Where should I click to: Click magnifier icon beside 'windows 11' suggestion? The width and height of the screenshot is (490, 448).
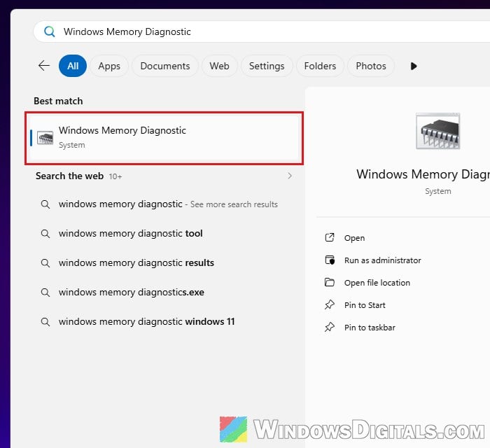45,322
